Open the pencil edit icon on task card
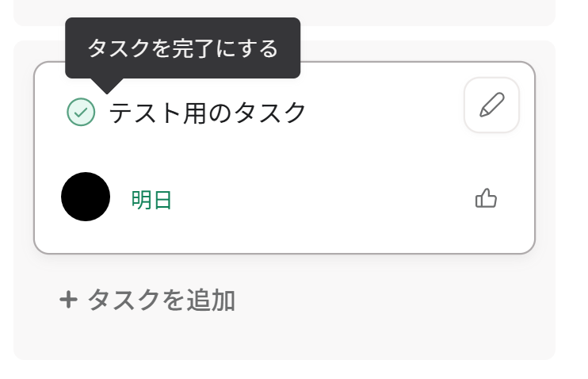 pyautogui.click(x=491, y=105)
